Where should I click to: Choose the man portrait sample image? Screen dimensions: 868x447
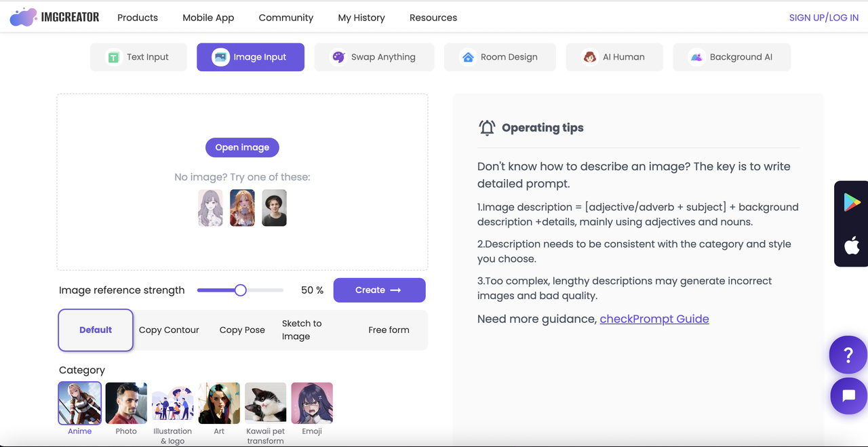(274, 208)
